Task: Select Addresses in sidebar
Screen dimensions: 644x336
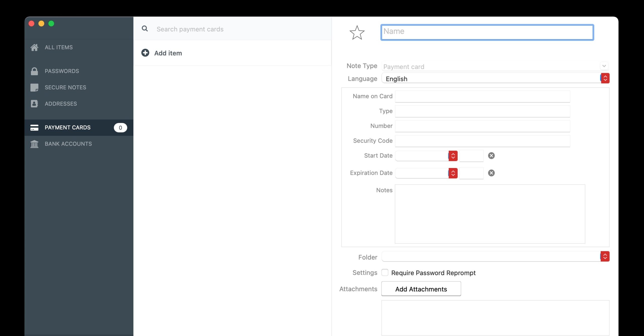Action: (61, 104)
